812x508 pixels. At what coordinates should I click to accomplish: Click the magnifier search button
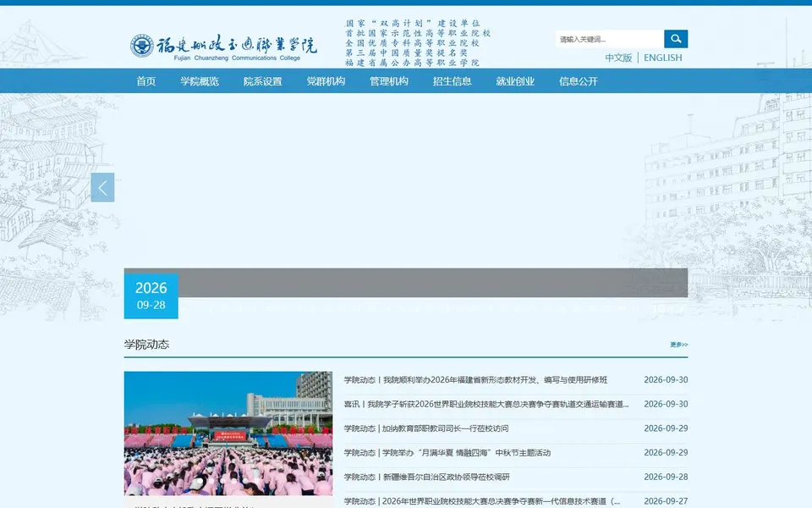676,39
